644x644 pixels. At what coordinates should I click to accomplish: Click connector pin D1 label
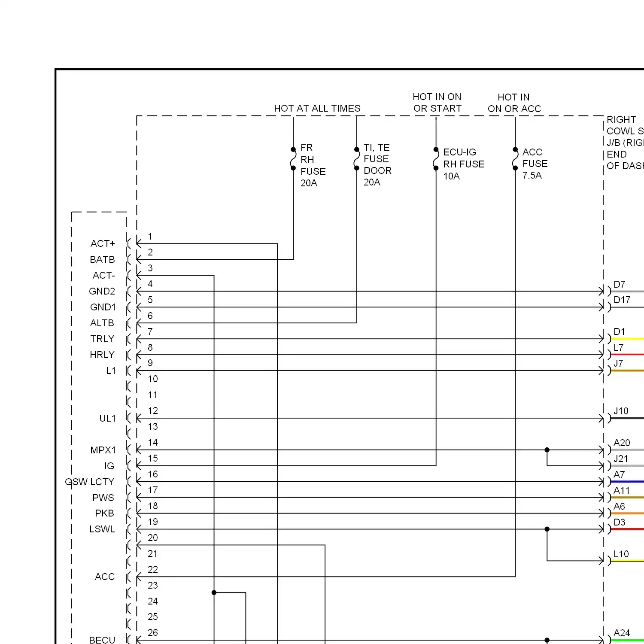(x=620, y=331)
